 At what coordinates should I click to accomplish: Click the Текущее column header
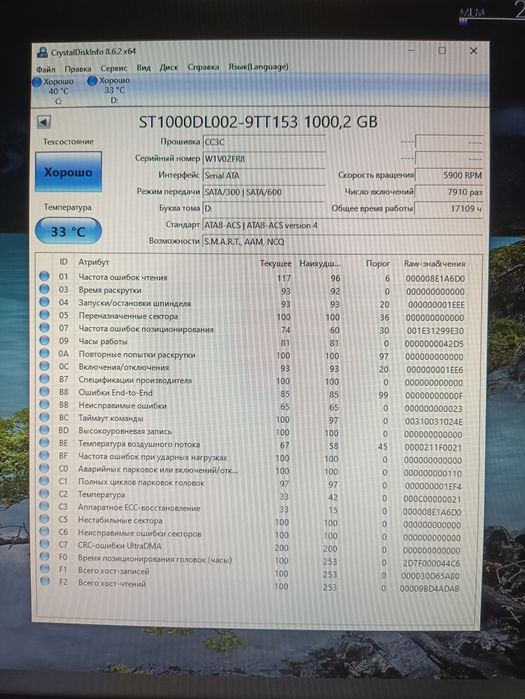tap(275, 263)
